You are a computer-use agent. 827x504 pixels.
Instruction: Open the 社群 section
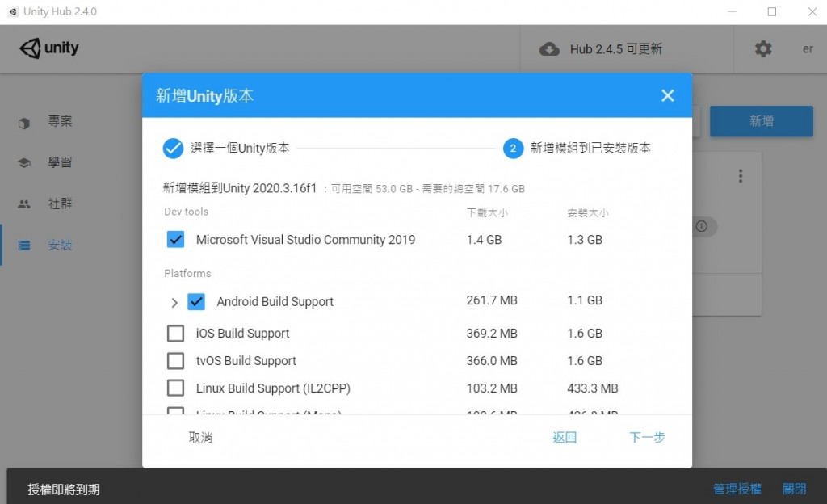coord(60,204)
